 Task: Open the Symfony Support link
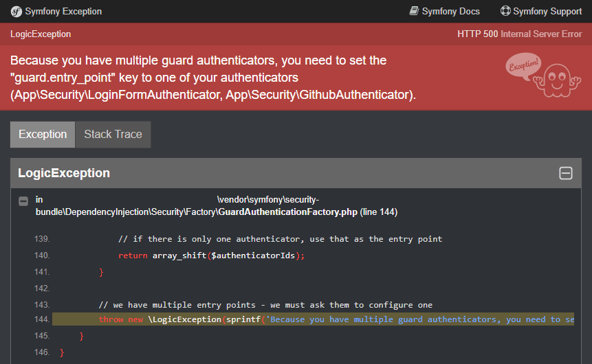541,11
